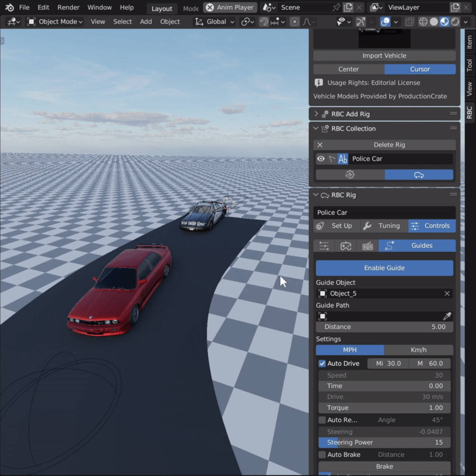Click the sliders settings icon beside gamepad
The width and height of the screenshot is (476, 476).
coord(323,246)
